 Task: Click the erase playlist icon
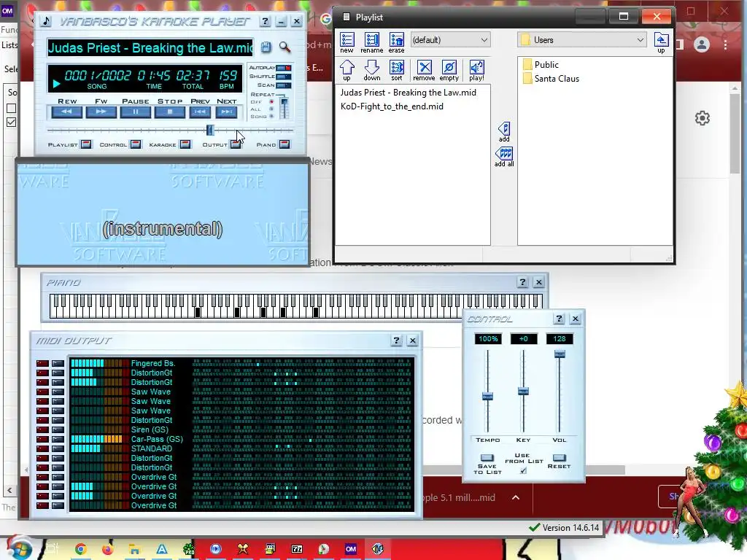click(x=396, y=43)
